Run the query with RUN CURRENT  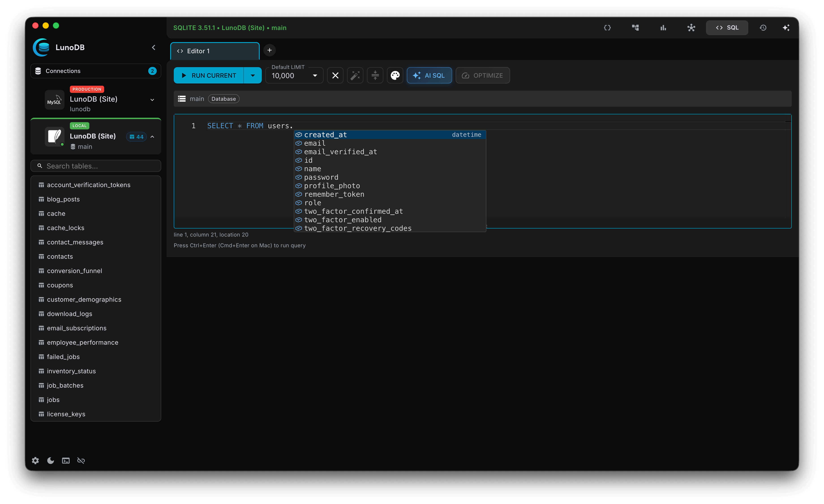tap(209, 75)
